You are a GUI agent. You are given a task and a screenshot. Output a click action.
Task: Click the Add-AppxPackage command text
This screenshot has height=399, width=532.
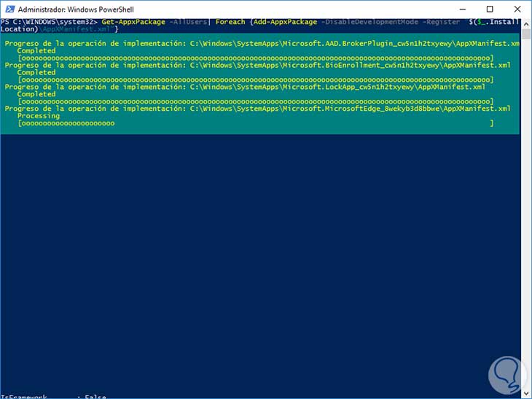[x=285, y=22]
